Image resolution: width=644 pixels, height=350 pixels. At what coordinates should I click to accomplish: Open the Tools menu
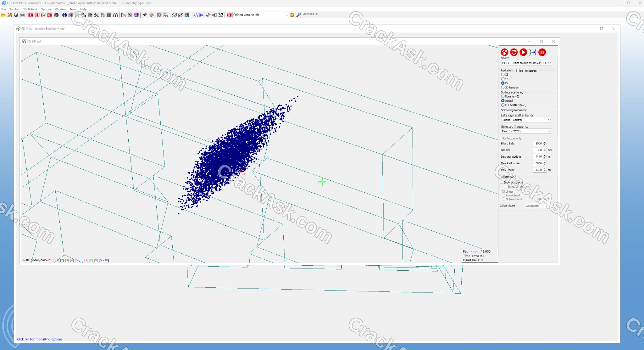tap(73, 9)
